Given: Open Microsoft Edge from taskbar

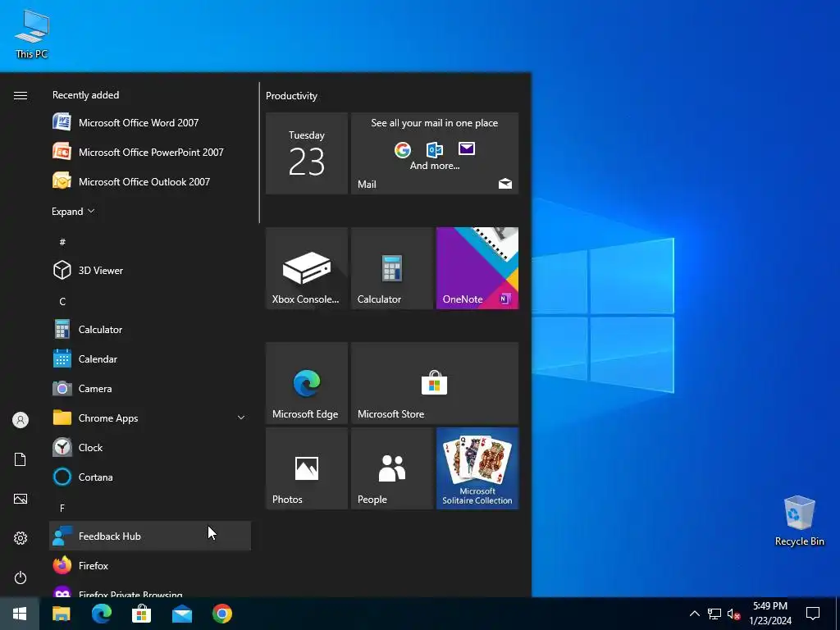Looking at the screenshot, I should tap(101, 614).
